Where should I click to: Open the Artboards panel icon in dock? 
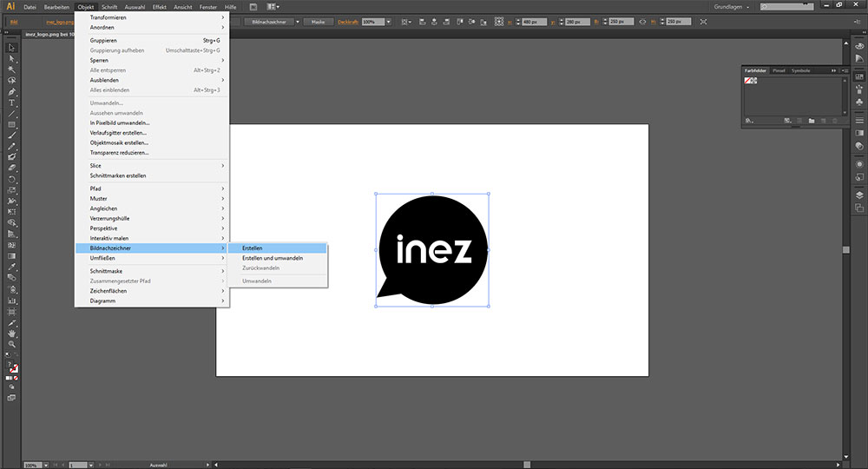pyautogui.click(x=859, y=208)
